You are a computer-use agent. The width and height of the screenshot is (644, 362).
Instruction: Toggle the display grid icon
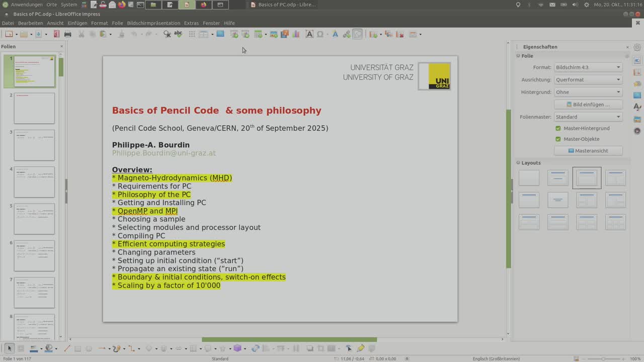tap(192, 34)
